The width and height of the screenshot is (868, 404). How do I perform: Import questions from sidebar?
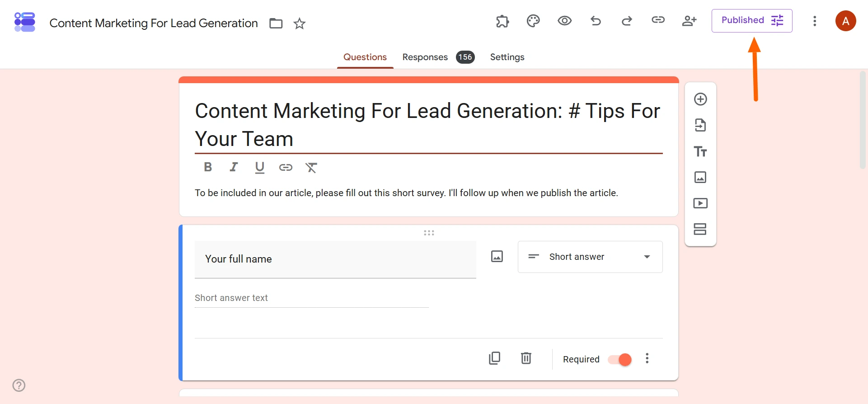point(700,125)
